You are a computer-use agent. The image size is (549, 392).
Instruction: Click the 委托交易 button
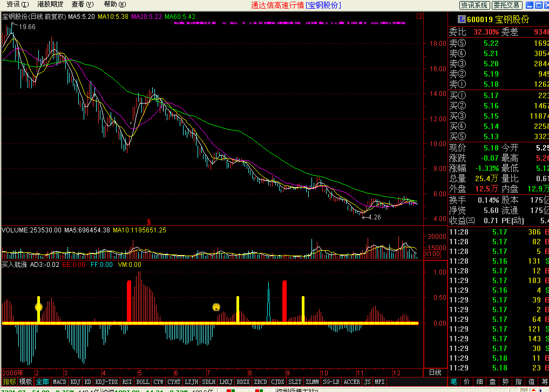[507, 5]
